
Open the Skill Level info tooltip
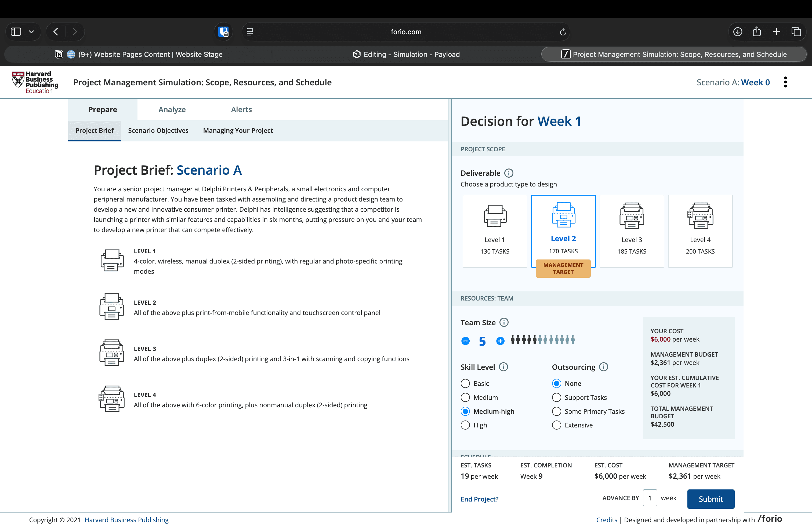click(503, 367)
